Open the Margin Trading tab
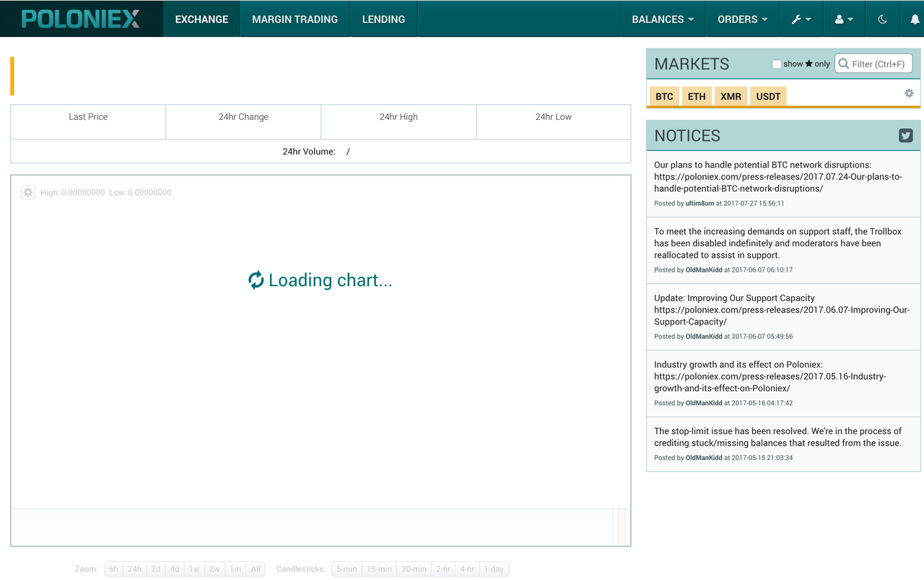 click(x=295, y=20)
